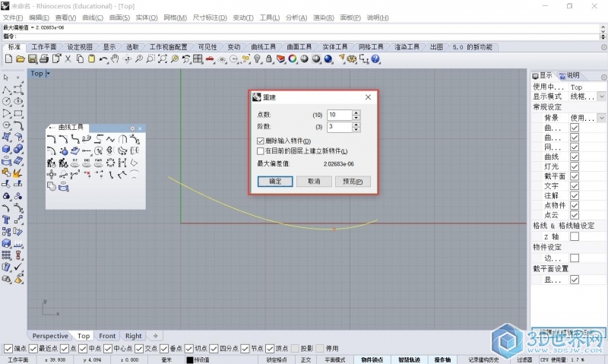Switch to the 曲线工具 toolbar tab

point(263,47)
